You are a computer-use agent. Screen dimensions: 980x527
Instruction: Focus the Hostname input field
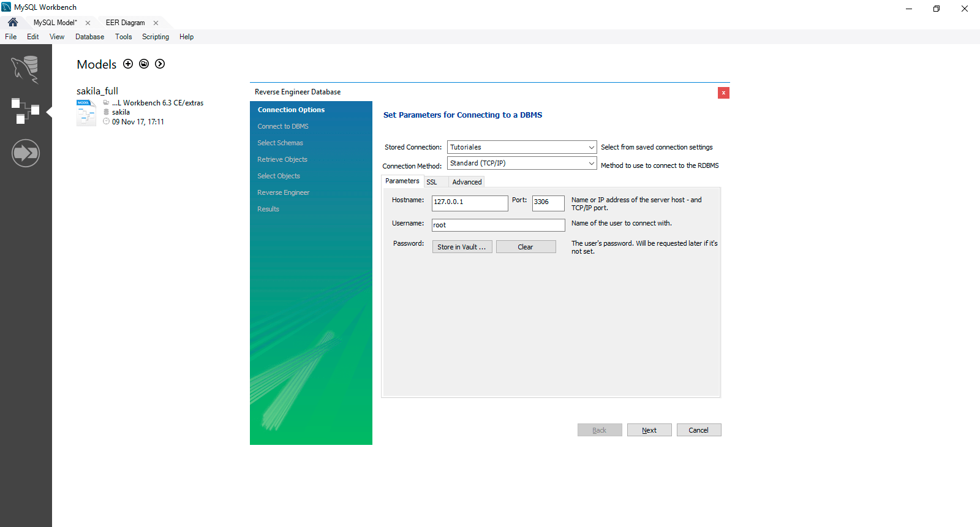470,203
